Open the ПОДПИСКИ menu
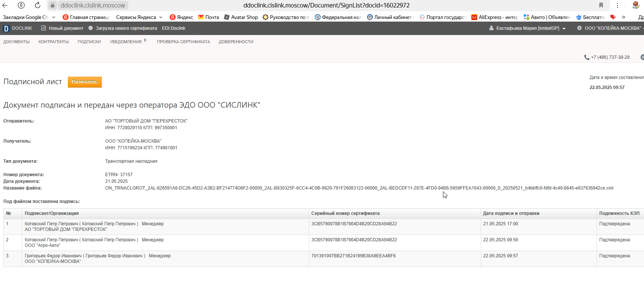 click(89, 42)
